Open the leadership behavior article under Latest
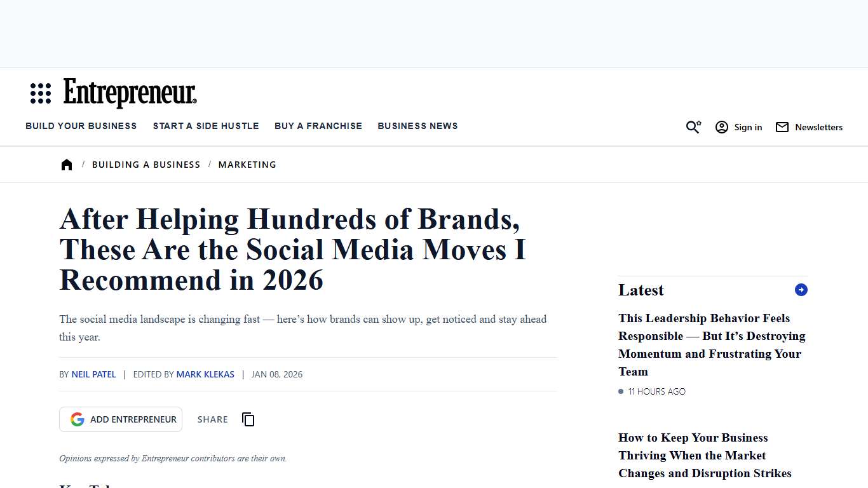The image size is (868, 488). (712, 344)
